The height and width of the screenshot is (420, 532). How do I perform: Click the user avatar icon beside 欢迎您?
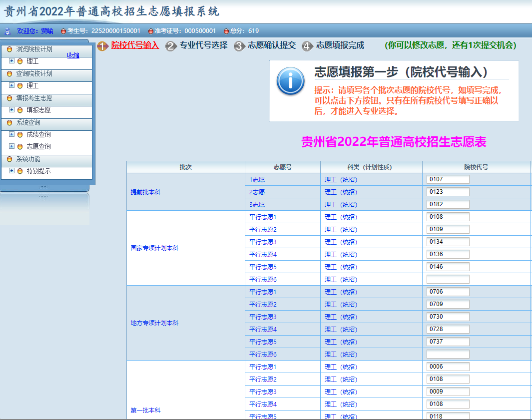7,31
